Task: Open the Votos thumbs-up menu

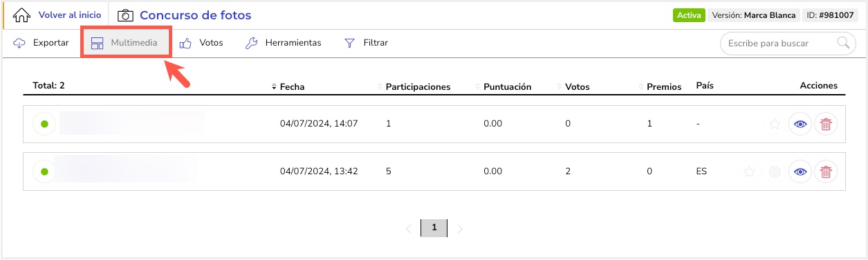Action: point(201,43)
